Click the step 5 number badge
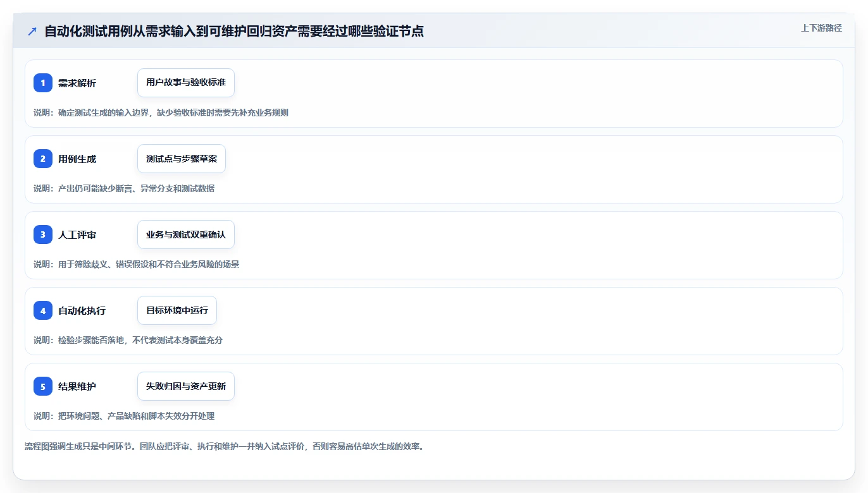The image size is (868, 493). click(x=43, y=386)
